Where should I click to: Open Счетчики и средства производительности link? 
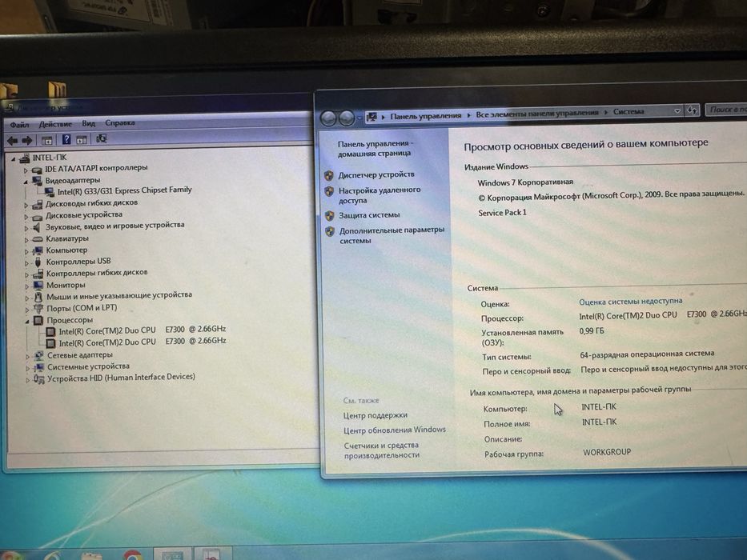pos(382,450)
